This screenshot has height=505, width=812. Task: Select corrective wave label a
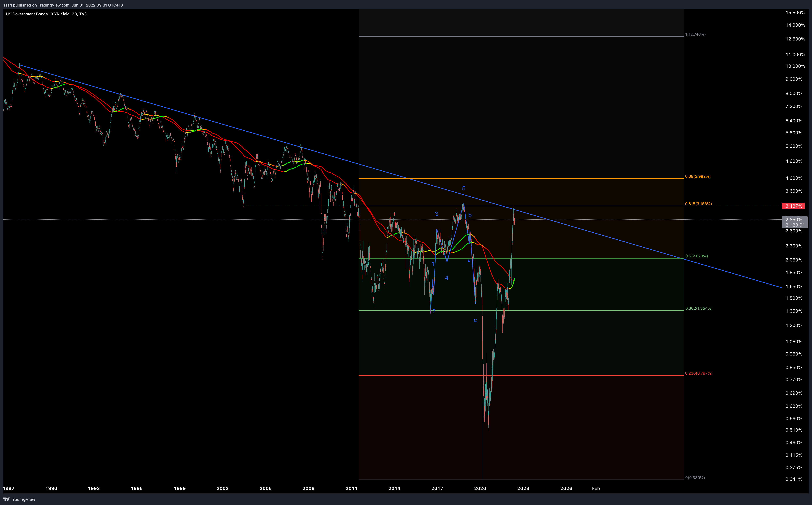point(469,260)
